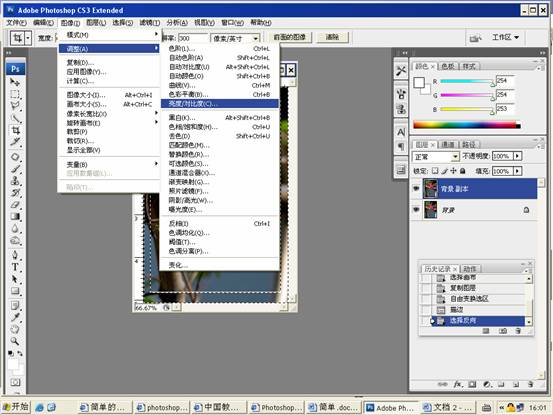Image resolution: width=553 pixels, height=415 pixels.
Task: Click the B slider in Color panel
Action: [x=467, y=110]
